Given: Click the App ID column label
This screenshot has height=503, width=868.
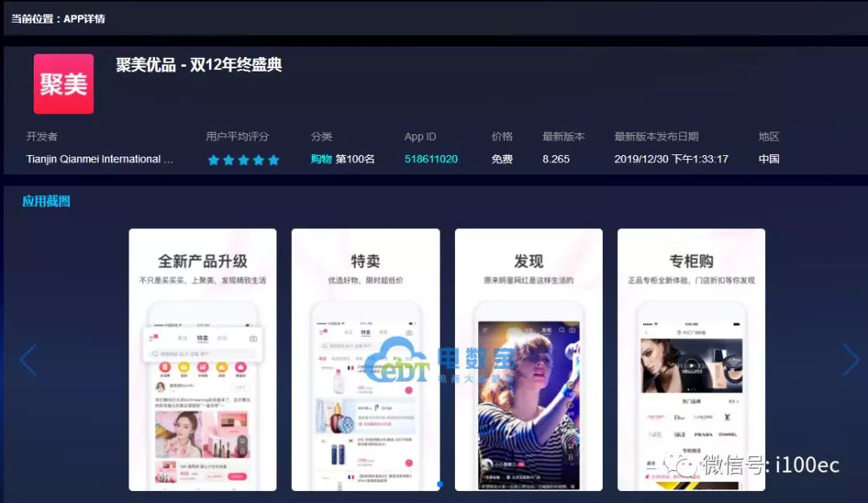Looking at the screenshot, I should click(420, 136).
